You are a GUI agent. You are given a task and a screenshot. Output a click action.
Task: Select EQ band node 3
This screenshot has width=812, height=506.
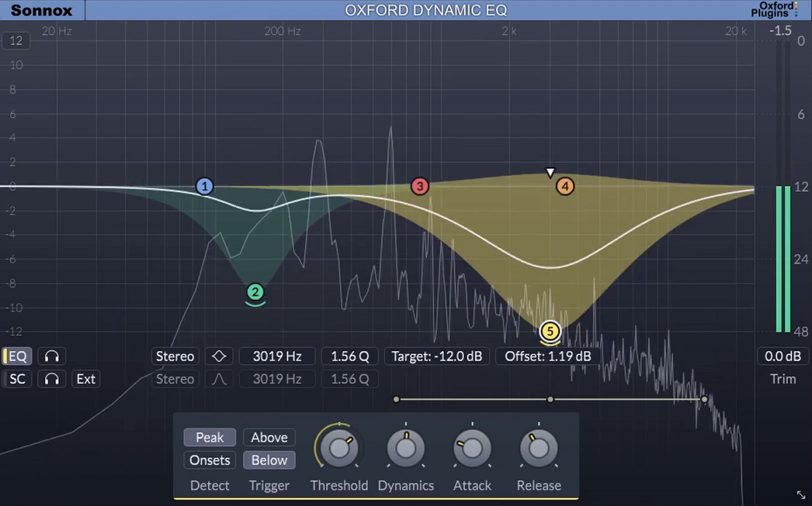420,186
